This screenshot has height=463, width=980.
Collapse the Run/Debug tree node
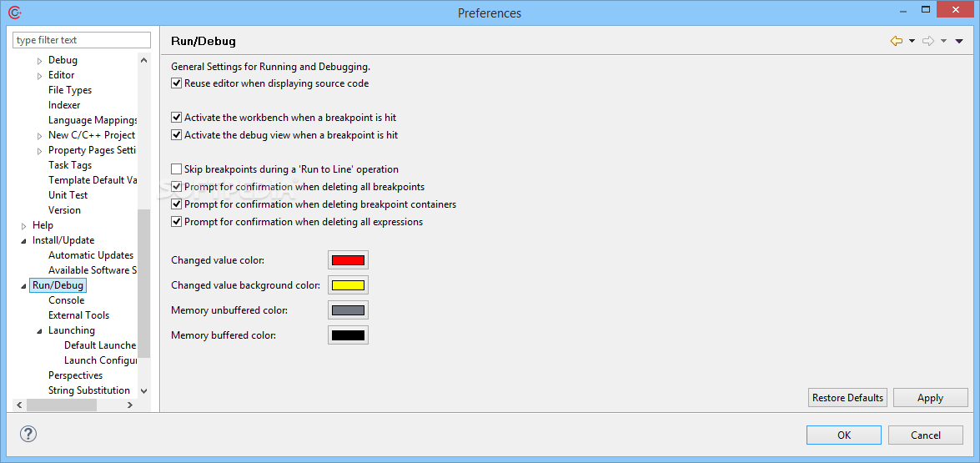pos(23,285)
